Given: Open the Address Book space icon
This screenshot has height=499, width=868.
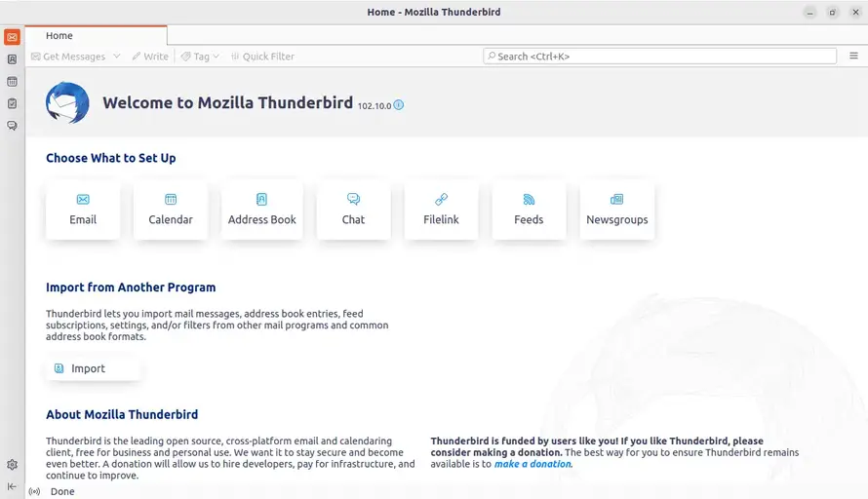Looking at the screenshot, I should point(12,59).
